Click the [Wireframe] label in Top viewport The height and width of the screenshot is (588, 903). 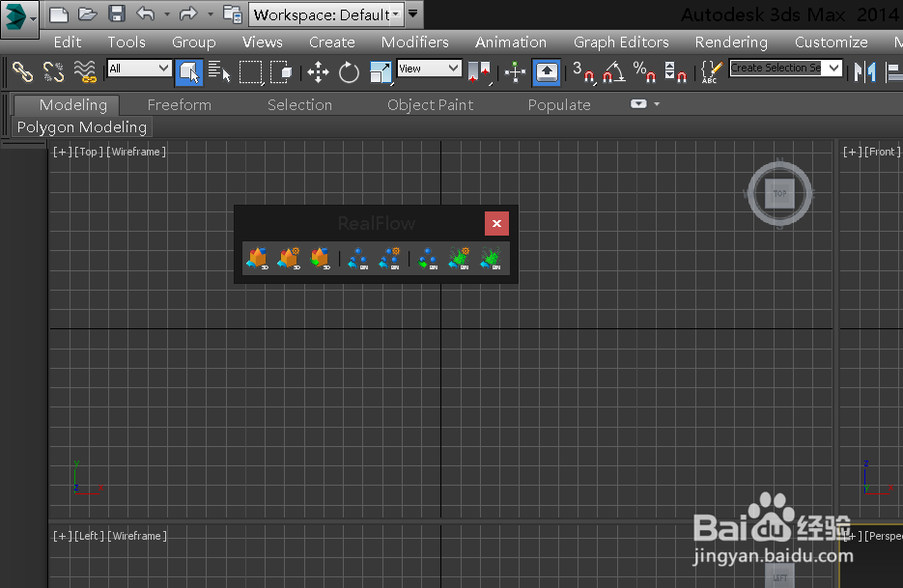pyautogui.click(x=136, y=152)
